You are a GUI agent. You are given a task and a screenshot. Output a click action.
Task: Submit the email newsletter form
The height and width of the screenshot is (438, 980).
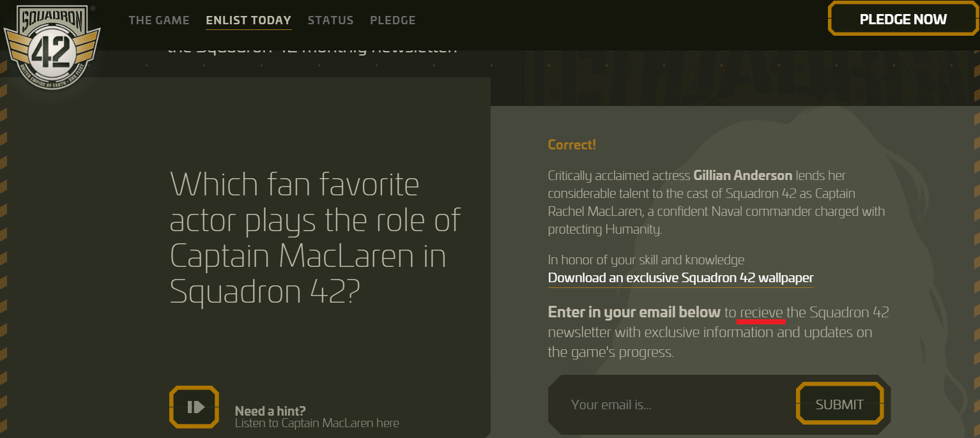tap(839, 404)
